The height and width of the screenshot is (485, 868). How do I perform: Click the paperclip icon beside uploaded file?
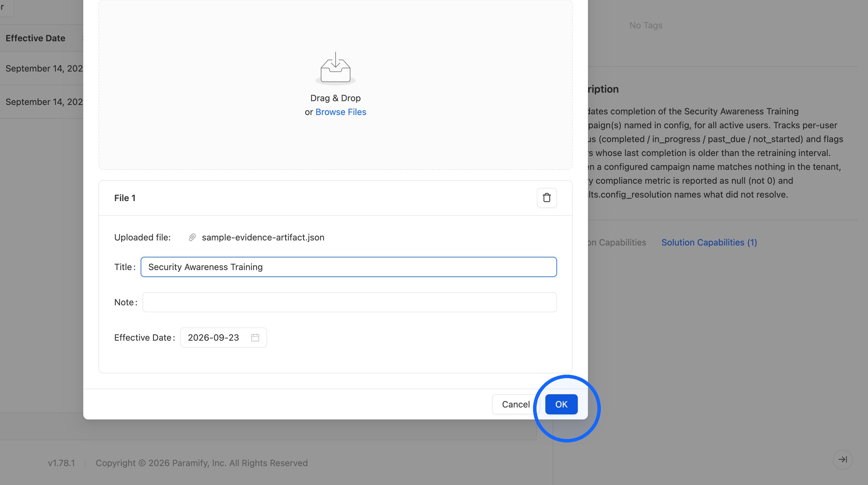[x=192, y=237]
